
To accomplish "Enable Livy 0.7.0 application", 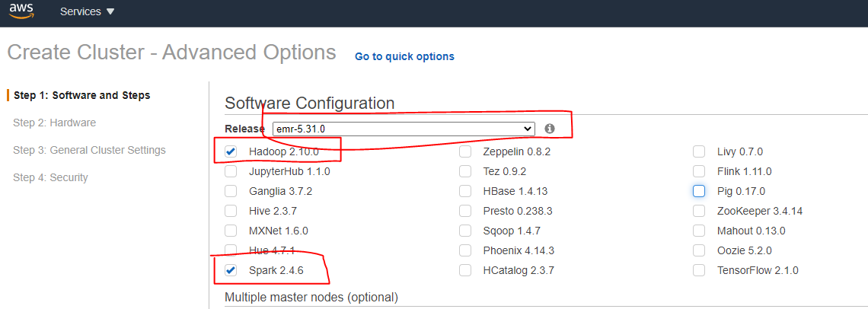I will click(699, 151).
